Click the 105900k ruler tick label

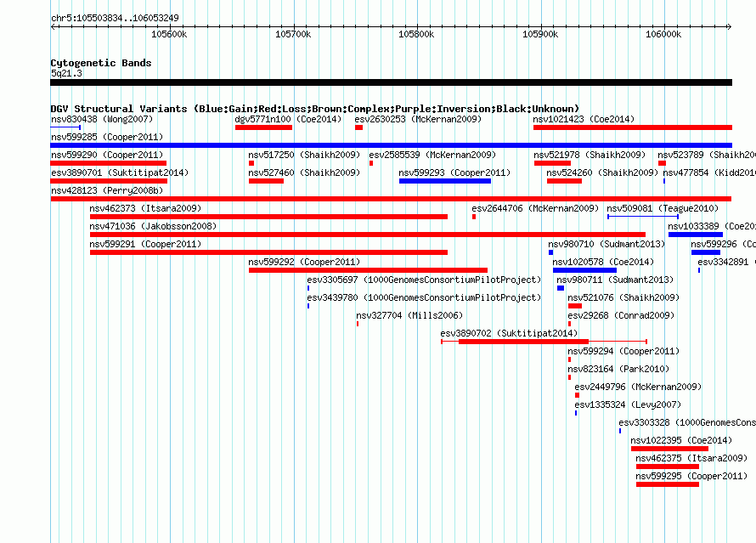click(x=540, y=34)
